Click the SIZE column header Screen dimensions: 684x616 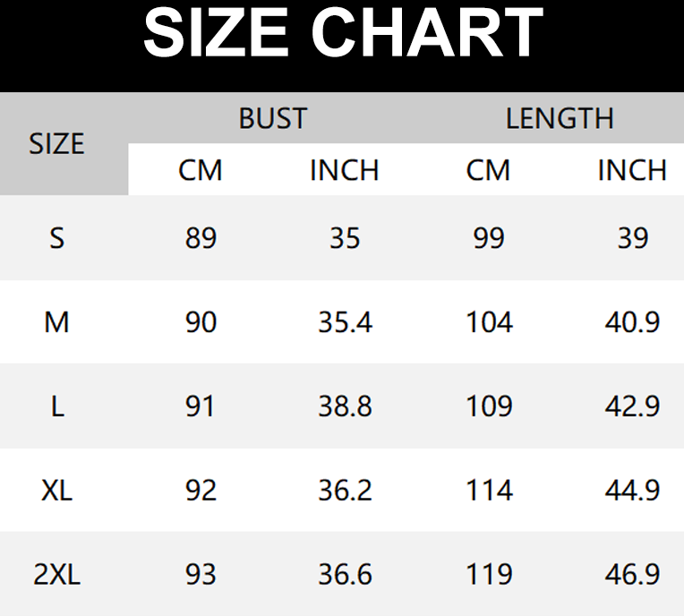click(x=56, y=144)
